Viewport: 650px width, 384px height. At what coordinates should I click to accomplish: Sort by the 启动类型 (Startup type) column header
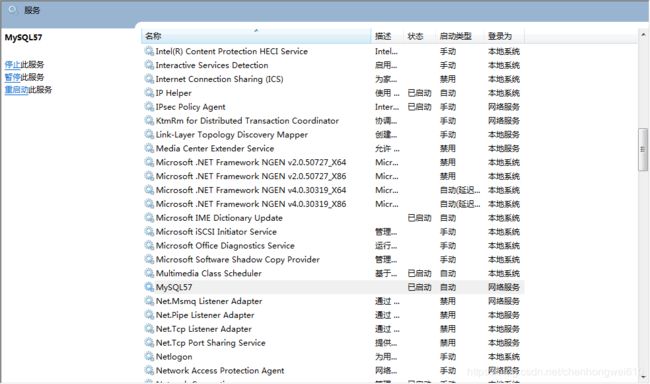coord(459,36)
